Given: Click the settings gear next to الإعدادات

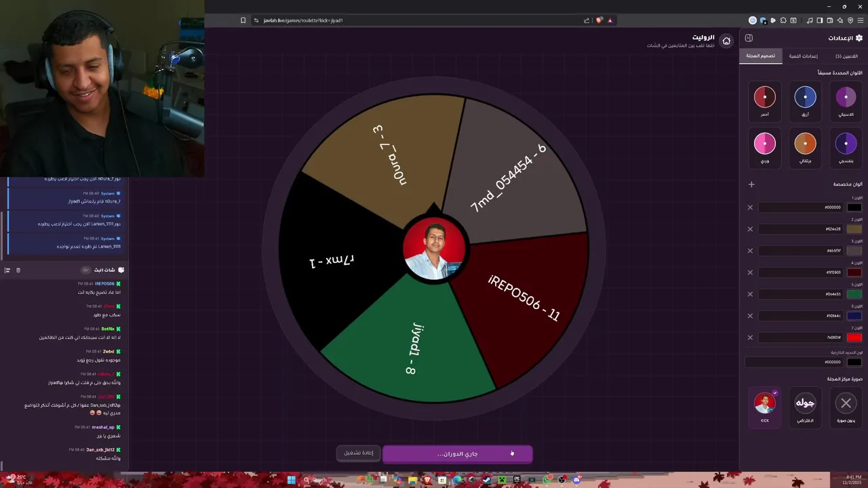Looking at the screenshot, I should coord(859,38).
